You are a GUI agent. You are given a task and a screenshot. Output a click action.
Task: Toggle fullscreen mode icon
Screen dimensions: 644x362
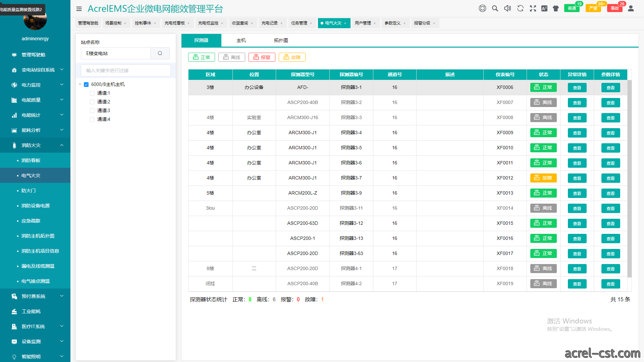click(x=533, y=8)
